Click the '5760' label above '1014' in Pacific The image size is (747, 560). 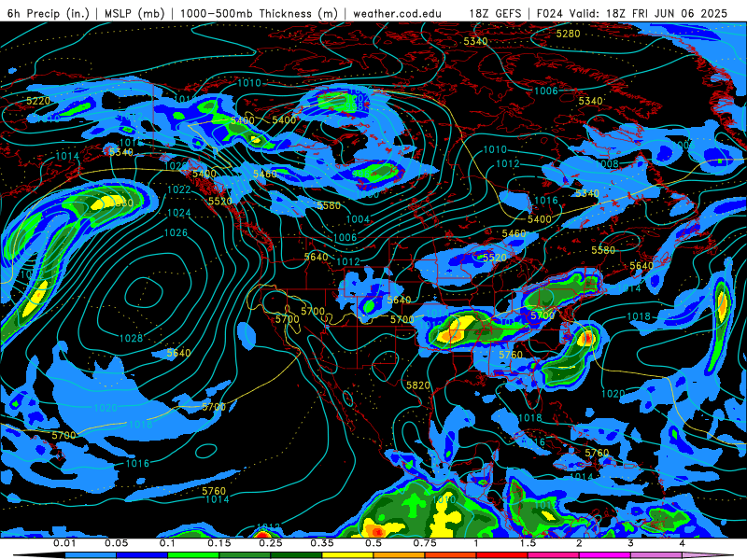[214, 491]
